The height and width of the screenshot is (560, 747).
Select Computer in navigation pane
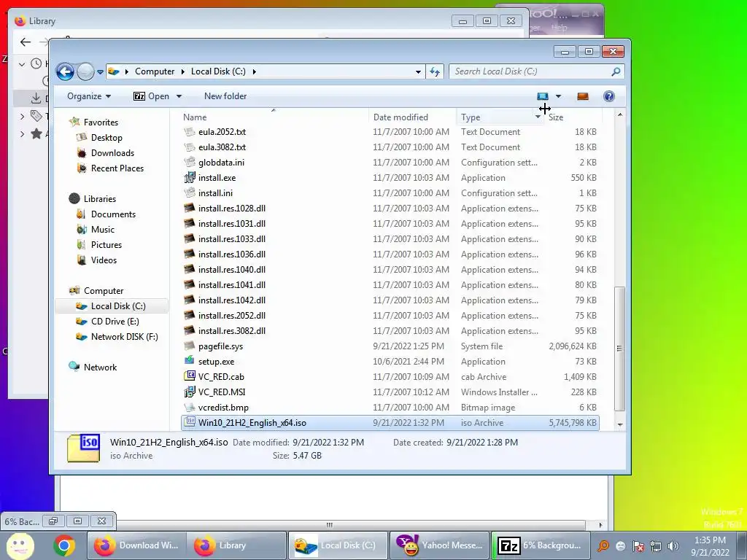click(x=104, y=291)
